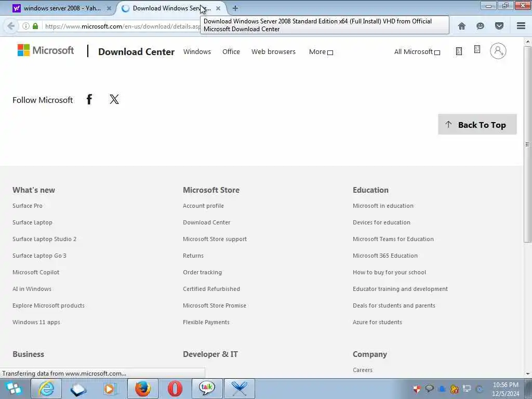Open the Surface Pro link

point(28,206)
